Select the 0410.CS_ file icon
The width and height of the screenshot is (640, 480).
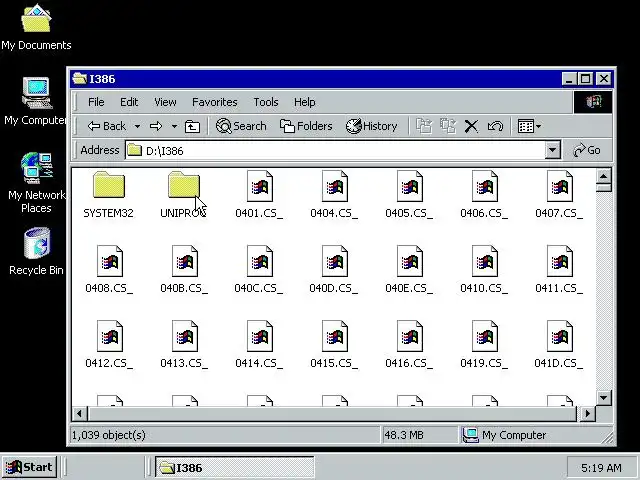(x=484, y=261)
